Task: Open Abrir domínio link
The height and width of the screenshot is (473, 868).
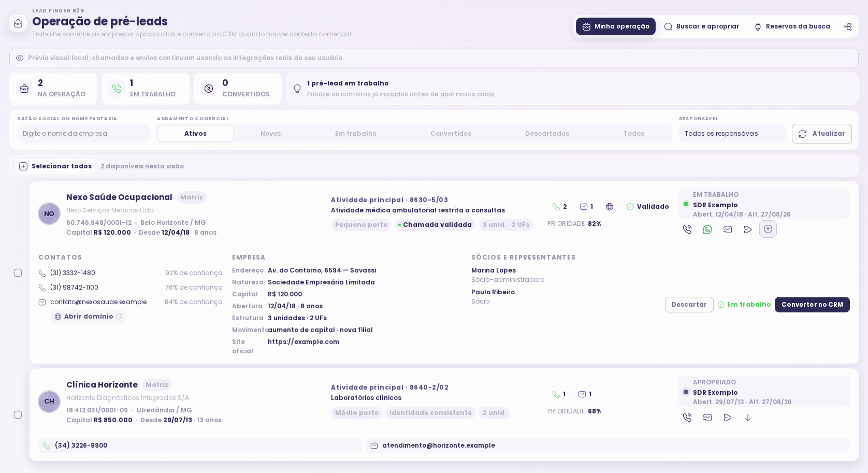Action: click(89, 317)
